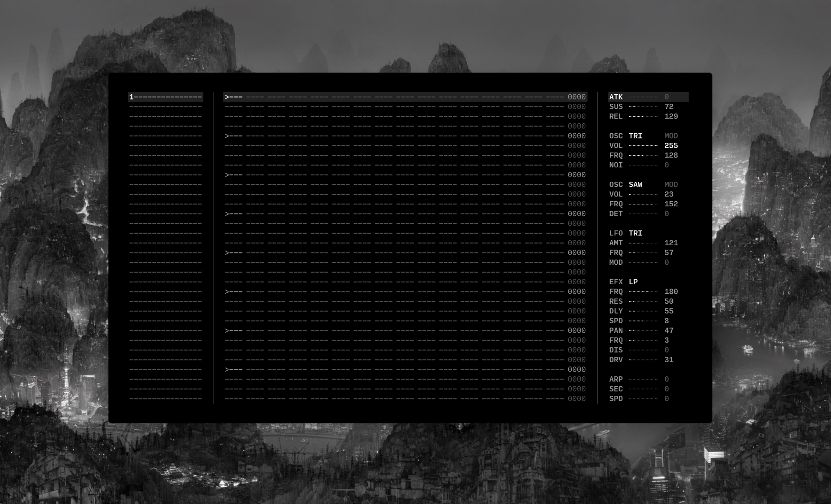Screen dimensions: 831x504
Task: Toggle MOD on the SAW oscillator
Action: click(671, 185)
